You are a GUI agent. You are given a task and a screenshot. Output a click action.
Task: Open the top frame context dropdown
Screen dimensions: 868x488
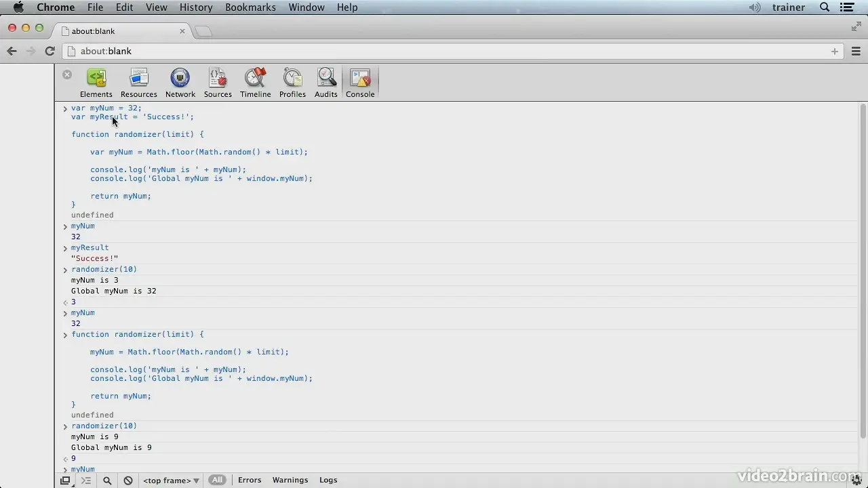(171, 481)
